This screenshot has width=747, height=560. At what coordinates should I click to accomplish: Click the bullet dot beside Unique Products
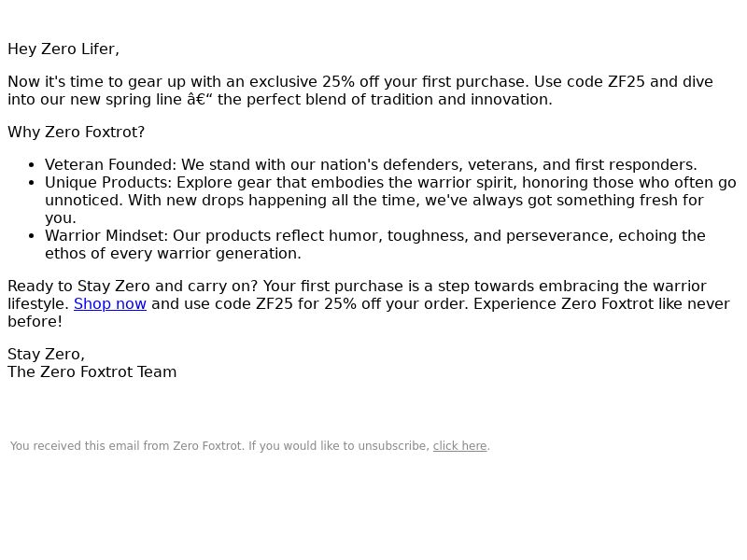(35, 183)
